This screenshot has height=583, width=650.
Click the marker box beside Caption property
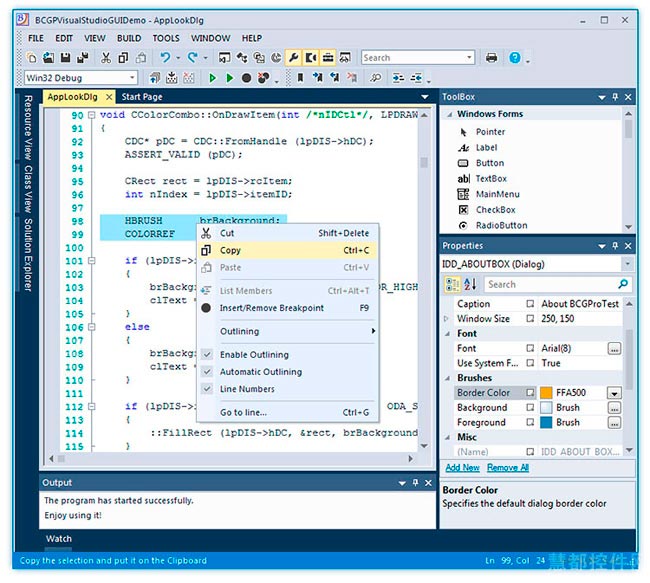[x=530, y=304]
